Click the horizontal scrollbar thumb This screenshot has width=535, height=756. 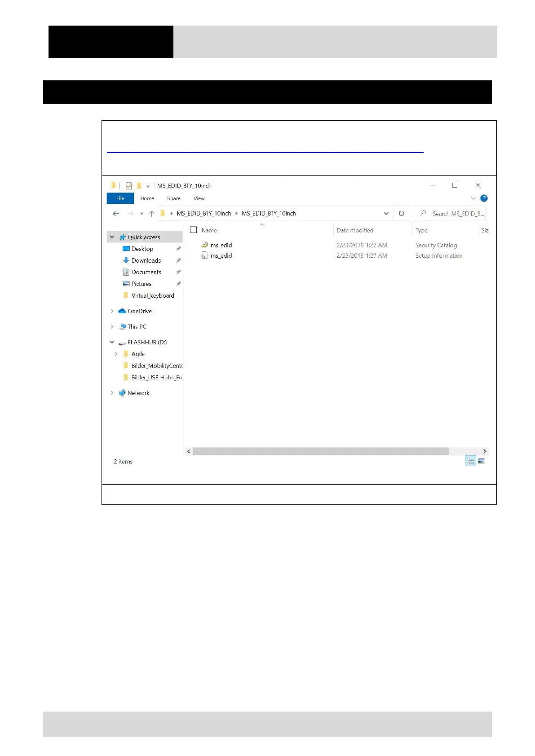pyautogui.click(x=321, y=451)
